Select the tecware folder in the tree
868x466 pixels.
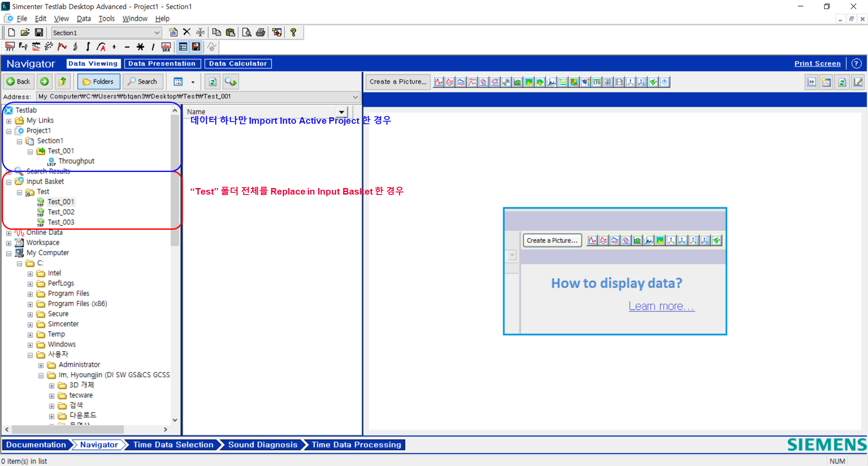pos(81,395)
